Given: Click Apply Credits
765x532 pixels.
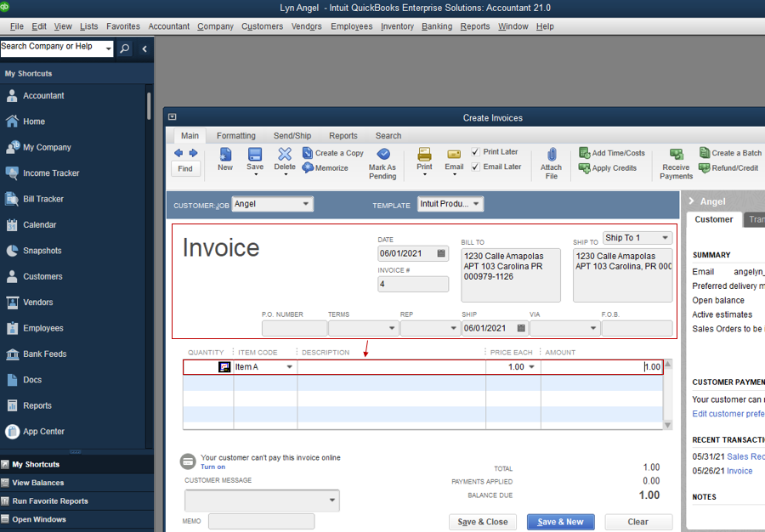Looking at the screenshot, I should click(x=608, y=167).
